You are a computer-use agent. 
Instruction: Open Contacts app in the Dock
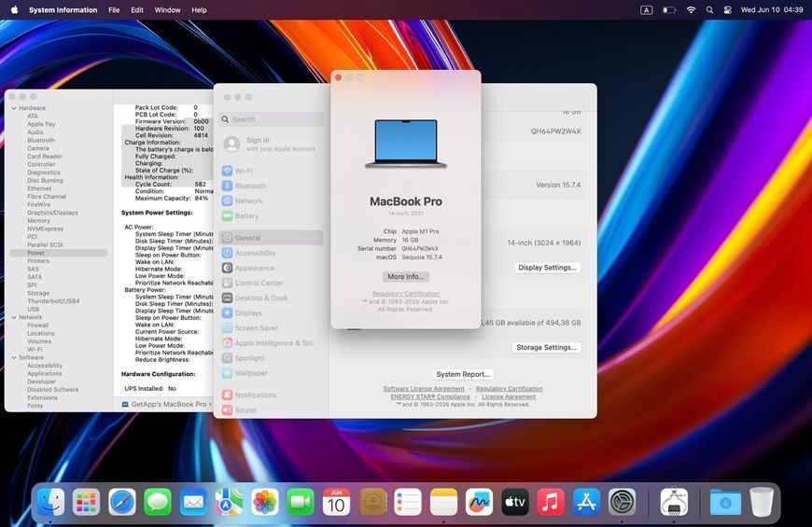pyautogui.click(x=372, y=502)
